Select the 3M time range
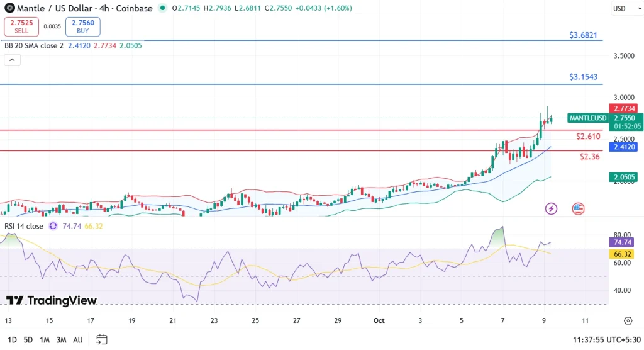644x350 pixels. point(61,339)
